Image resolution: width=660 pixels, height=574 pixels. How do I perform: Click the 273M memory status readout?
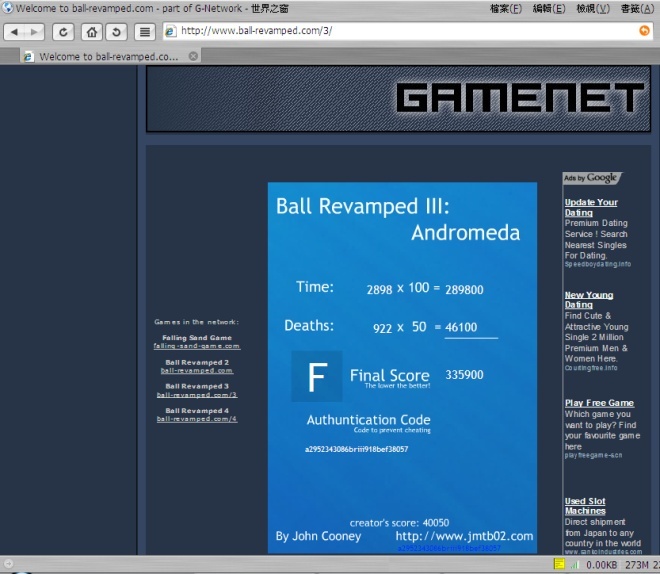tap(636, 565)
